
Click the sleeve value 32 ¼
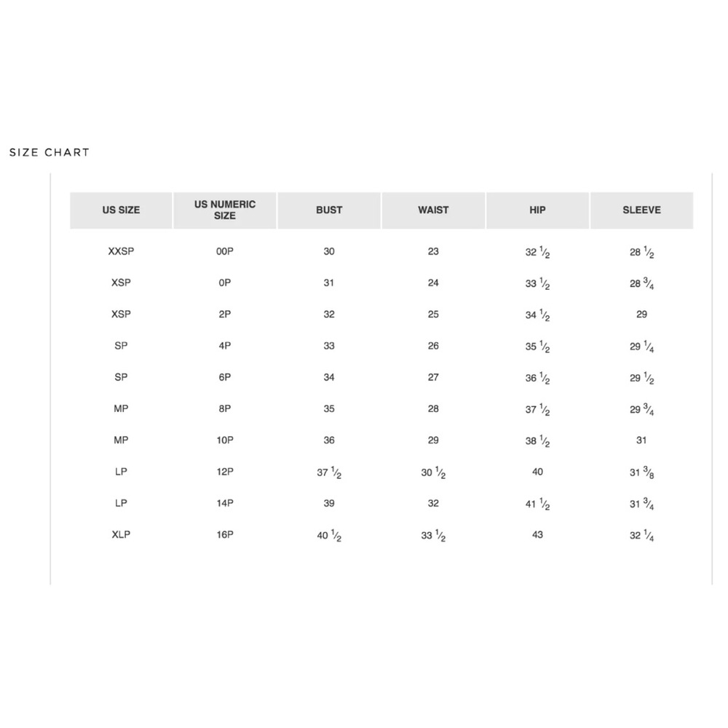point(641,536)
